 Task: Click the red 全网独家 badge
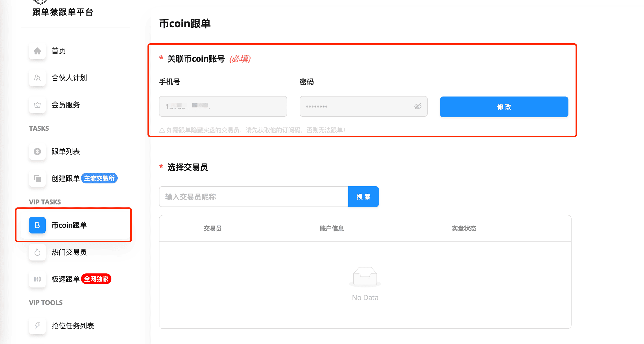(x=96, y=279)
